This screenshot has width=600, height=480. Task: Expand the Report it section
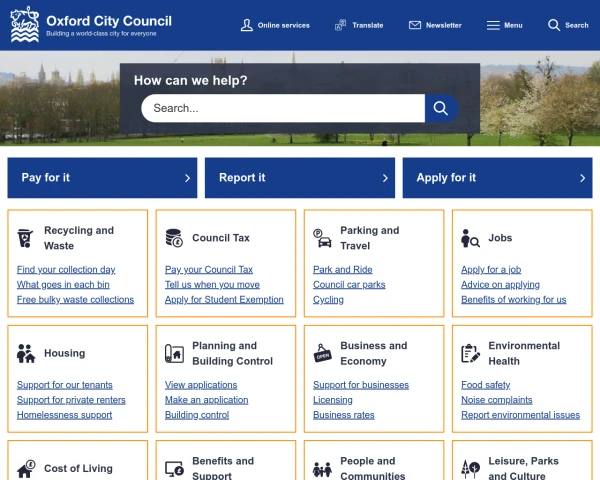tap(300, 178)
